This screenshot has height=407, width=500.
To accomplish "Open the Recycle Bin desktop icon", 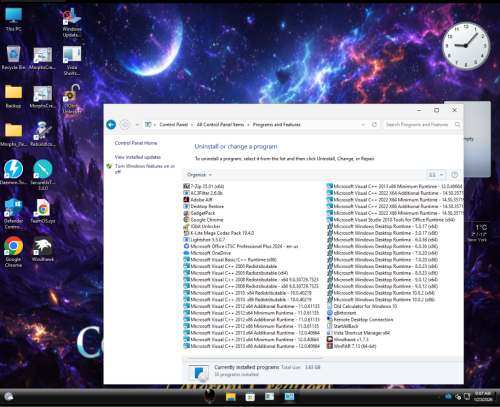I will pyautogui.click(x=13, y=58).
